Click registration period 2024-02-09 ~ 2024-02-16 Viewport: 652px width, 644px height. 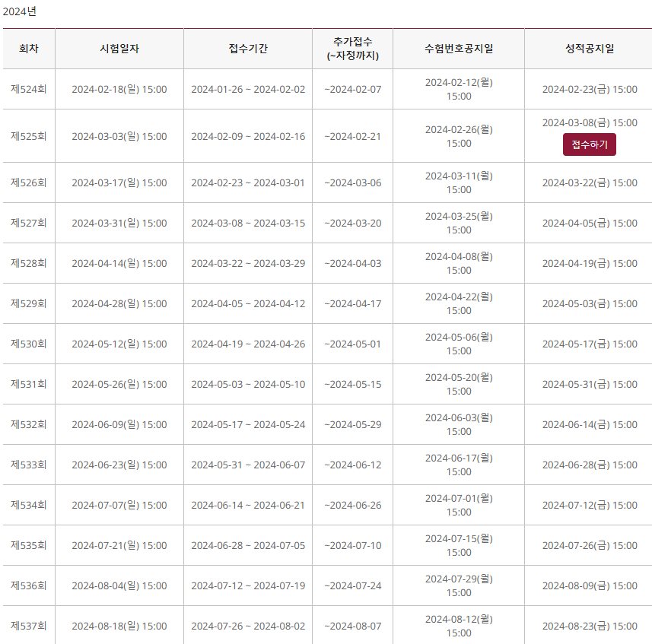(x=248, y=136)
